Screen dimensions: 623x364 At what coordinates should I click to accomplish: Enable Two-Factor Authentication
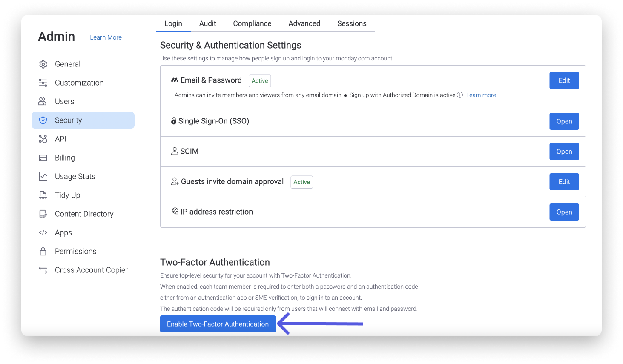click(x=218, y=324)
